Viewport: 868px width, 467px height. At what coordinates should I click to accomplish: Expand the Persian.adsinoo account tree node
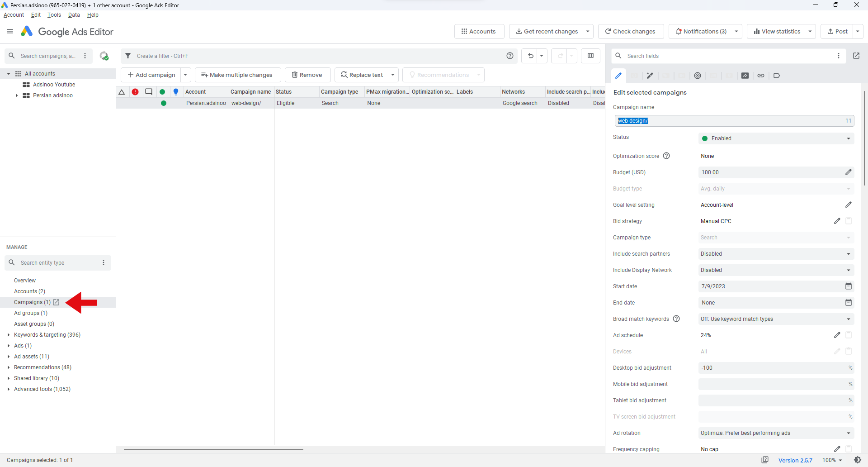pyautogui.click(x=17, y=95)
